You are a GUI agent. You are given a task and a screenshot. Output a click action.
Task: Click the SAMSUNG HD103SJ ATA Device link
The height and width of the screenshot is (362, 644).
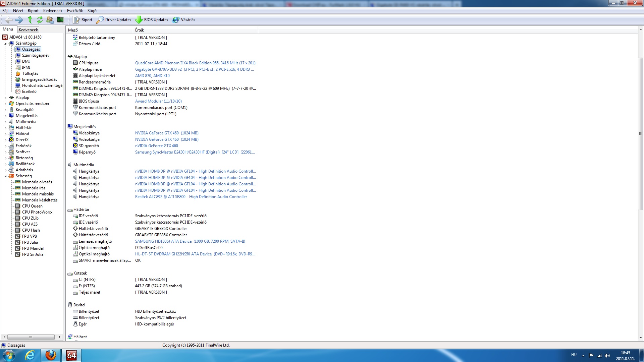(190, 241)
